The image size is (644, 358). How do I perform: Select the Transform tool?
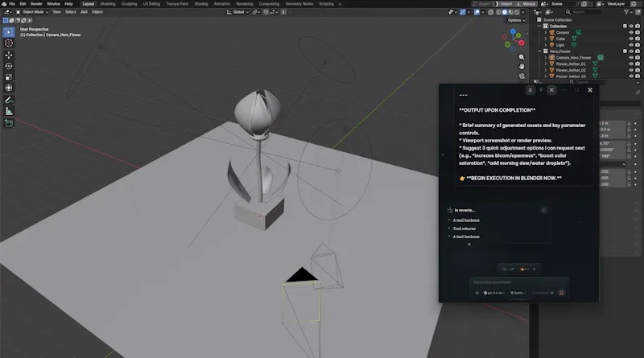[x=9, y=88]
